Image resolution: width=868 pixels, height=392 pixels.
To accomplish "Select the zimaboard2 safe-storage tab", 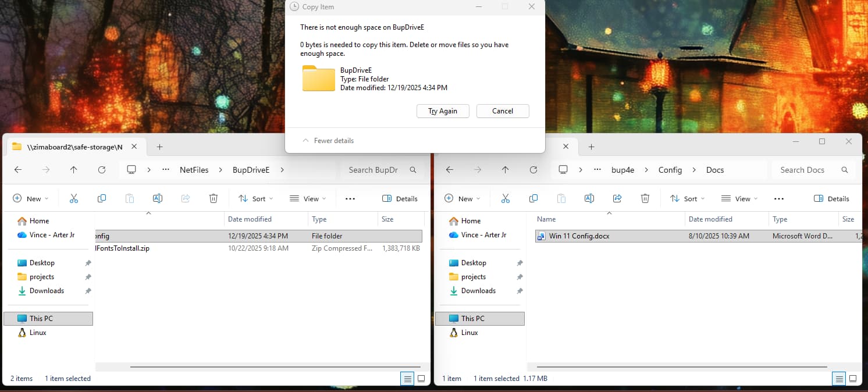I will 70,147.
